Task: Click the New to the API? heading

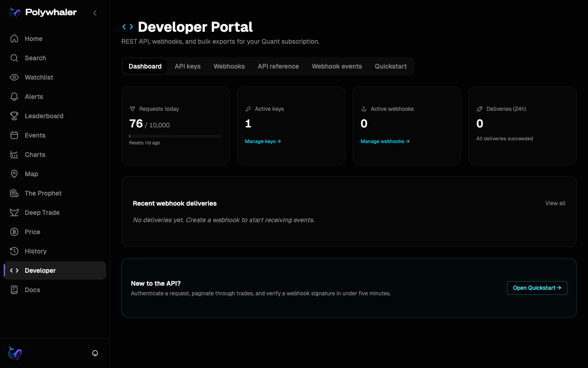Action: tap(156, 283)
